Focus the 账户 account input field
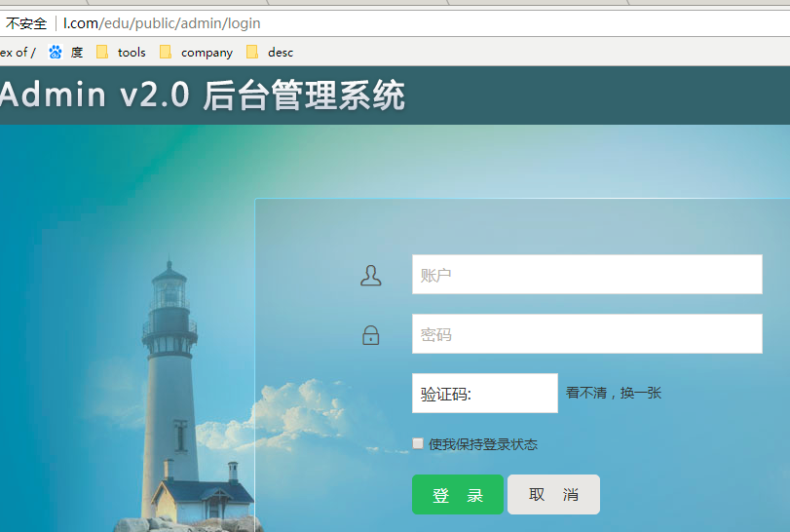790x532 pixels. click(586, 275)
